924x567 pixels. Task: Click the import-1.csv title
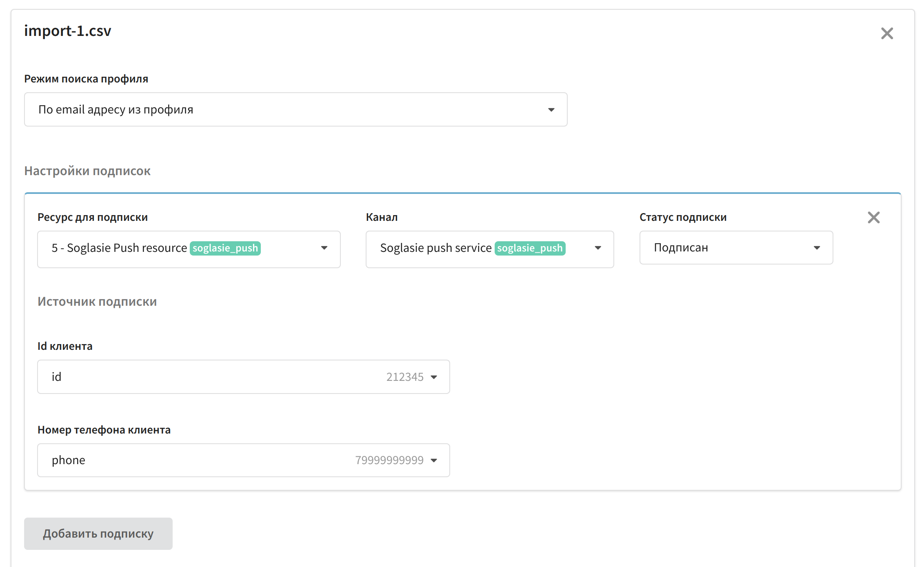(x=68, y=31)
